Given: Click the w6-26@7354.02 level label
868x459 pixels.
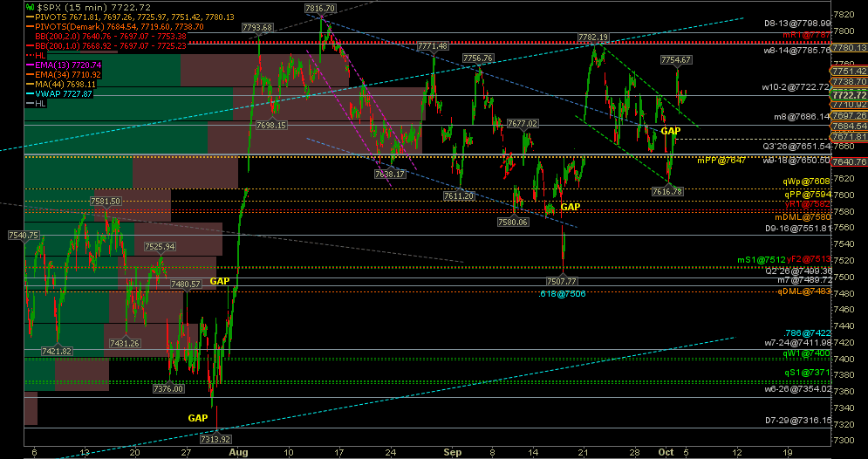Looking at the screenshot, I should pyautogui.click(x=797, y=390).
